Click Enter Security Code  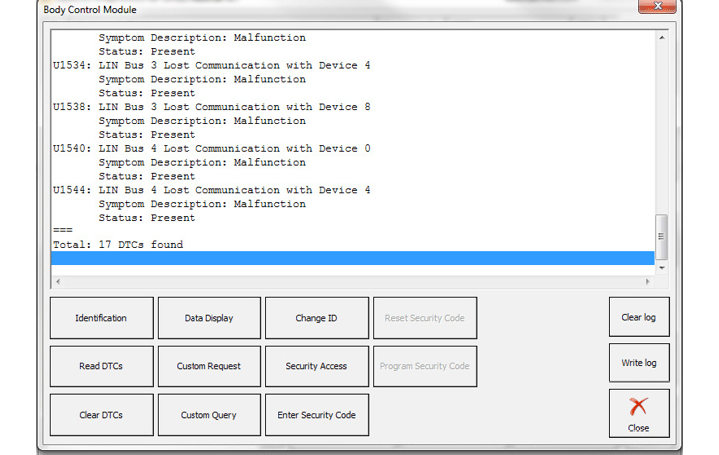pyautogui.click(x=316, y=415)
